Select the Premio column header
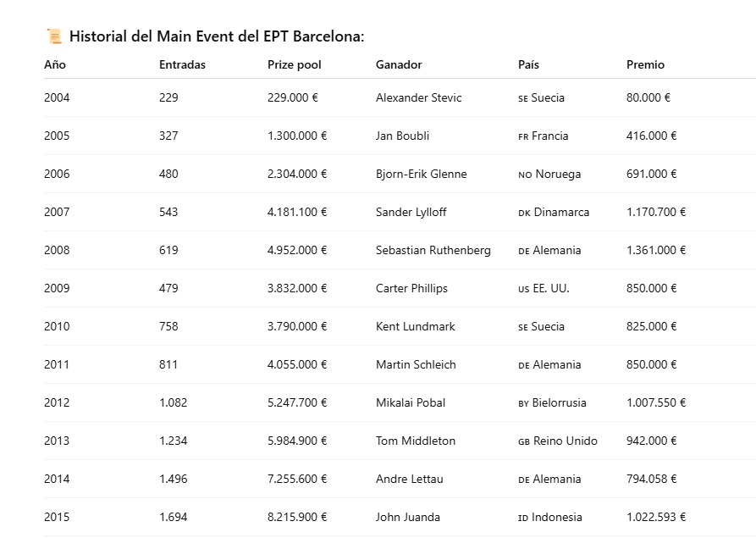Screen dimensions: 756x538 645,64
